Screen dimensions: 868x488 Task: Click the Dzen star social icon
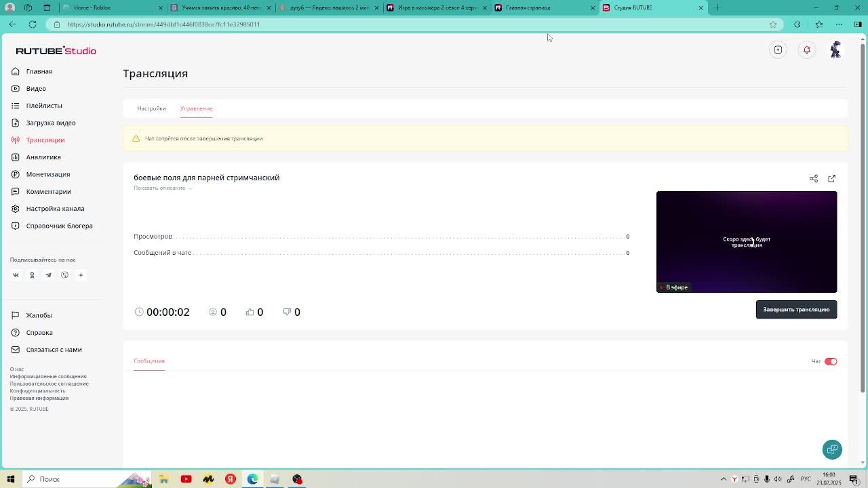pos(81,275)
